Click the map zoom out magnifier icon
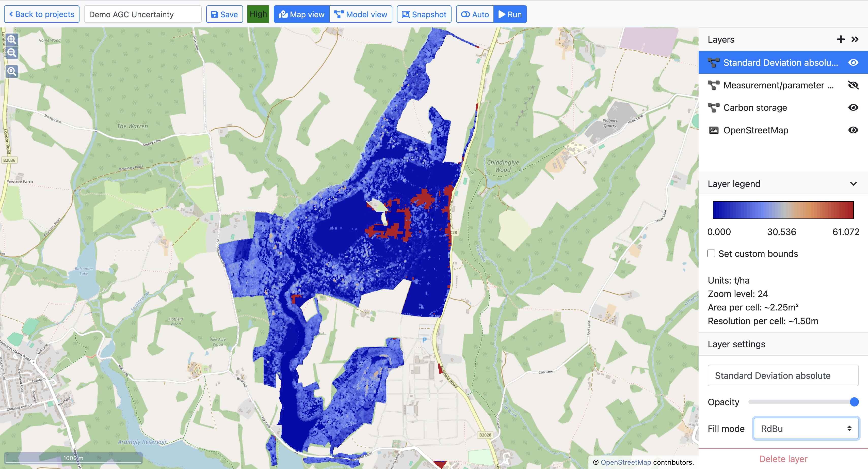Viewport: 868px width, 469px height. coord(12,53)
